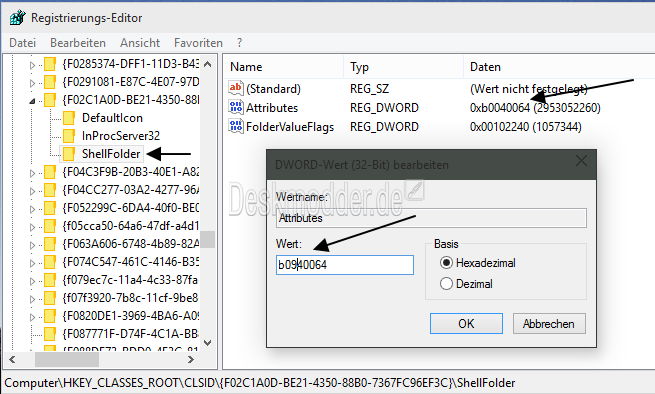Screen dimensions: 655x394
Task: Click folder icon of {F04C3F9B-20B3-40E1 key
Action: pos(50,172)
